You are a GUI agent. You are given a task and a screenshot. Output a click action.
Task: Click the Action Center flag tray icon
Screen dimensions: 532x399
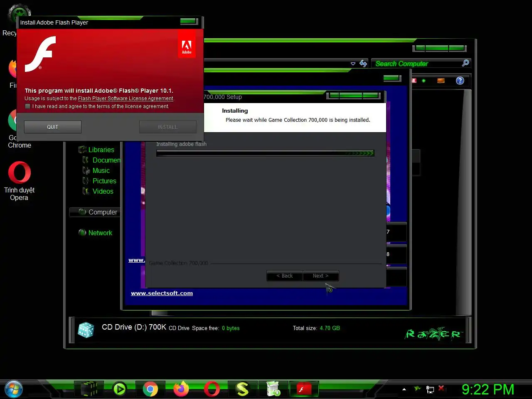click(x=417, y=389)
